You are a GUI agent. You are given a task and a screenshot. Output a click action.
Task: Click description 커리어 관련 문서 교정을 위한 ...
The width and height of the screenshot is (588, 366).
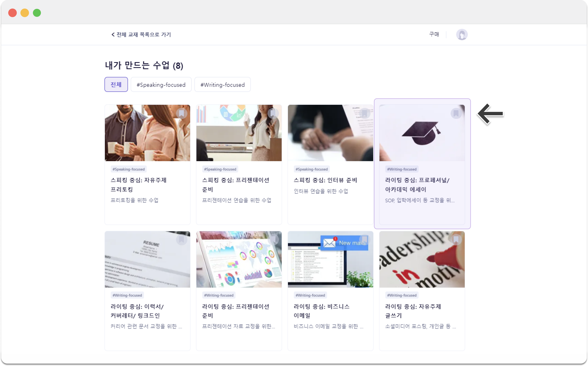[x=146, y=326]
